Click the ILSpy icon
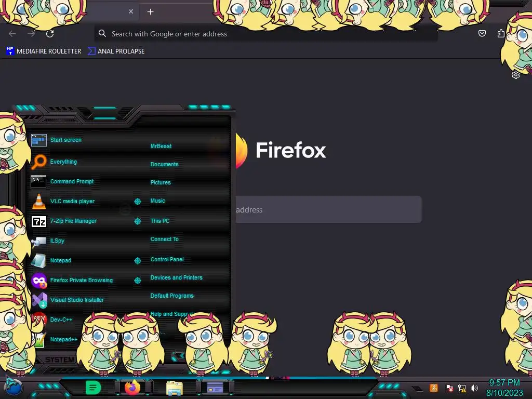The height and width of the screenshot is (399, 532). (x=38, y=241)
